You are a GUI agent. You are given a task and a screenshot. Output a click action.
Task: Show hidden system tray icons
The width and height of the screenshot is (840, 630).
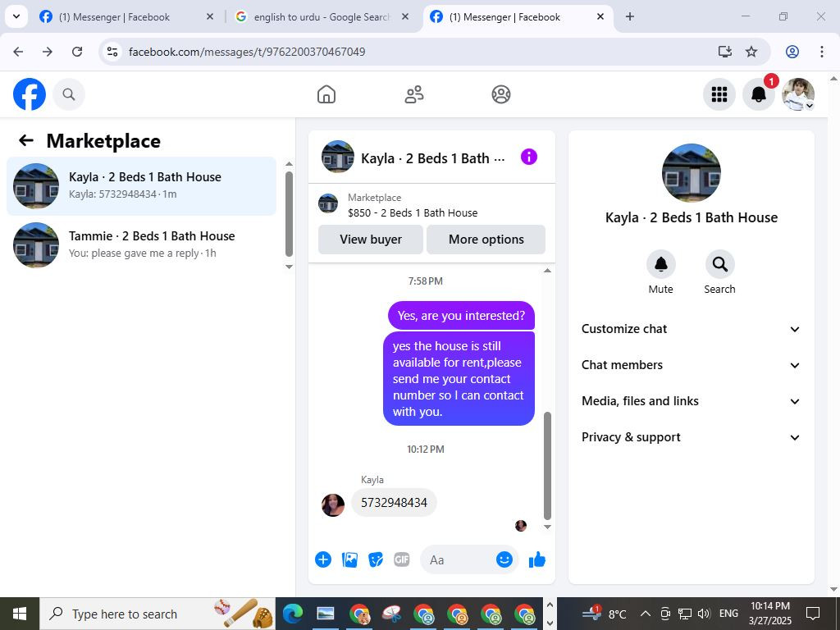tap(646, 614)
